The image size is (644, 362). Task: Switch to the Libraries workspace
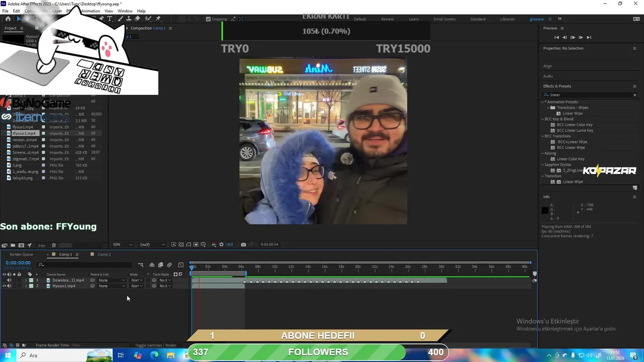[x=507, y=19]
